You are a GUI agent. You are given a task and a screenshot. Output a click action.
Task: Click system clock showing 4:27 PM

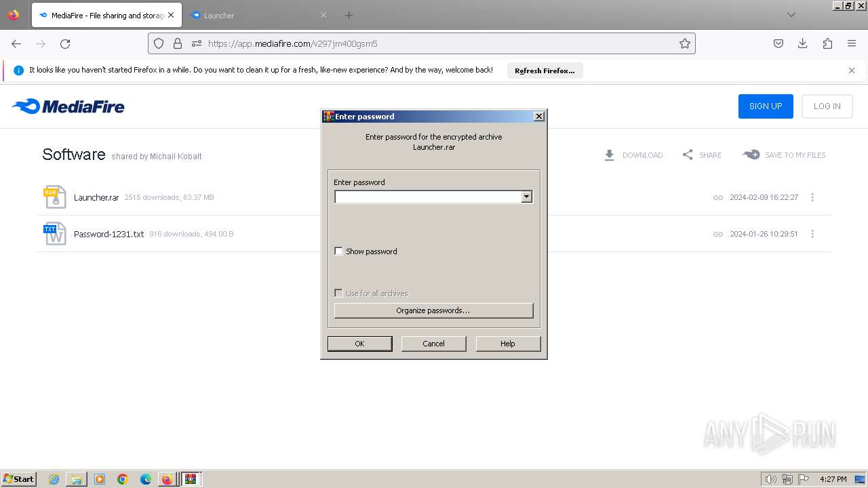point(833,479)
